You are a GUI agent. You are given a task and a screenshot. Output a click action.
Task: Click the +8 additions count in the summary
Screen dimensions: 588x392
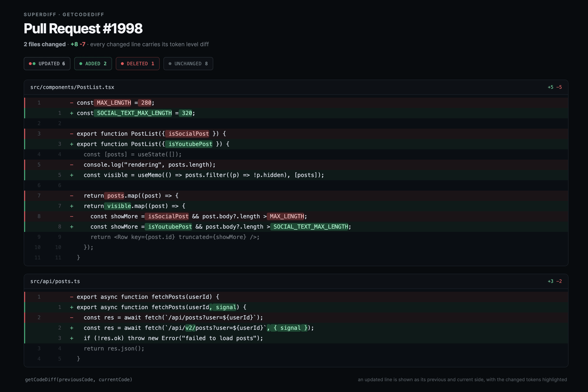tap(74, 44)
